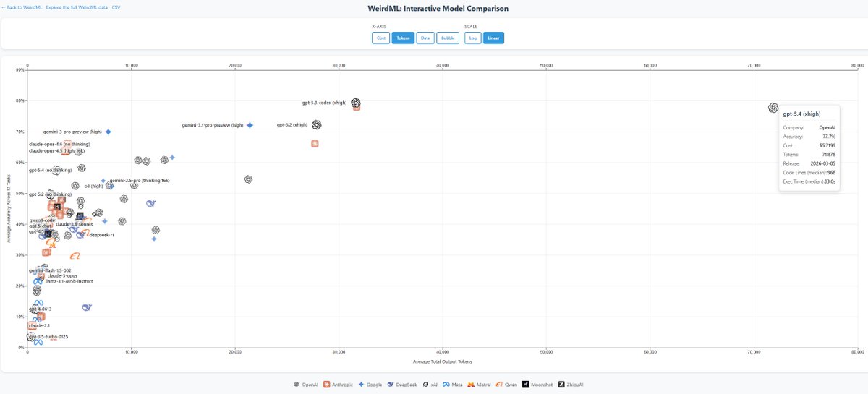This screenshot has width=868, height=394.
Task: Click the claude-opus-4.5 (high, 16k) label
Action: (x=56, y=151)
